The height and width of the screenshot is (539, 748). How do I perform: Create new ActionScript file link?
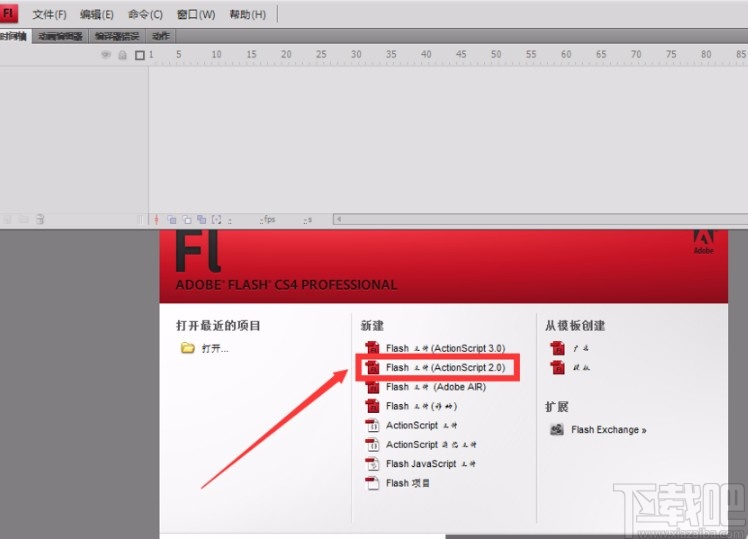pos(421,425)
